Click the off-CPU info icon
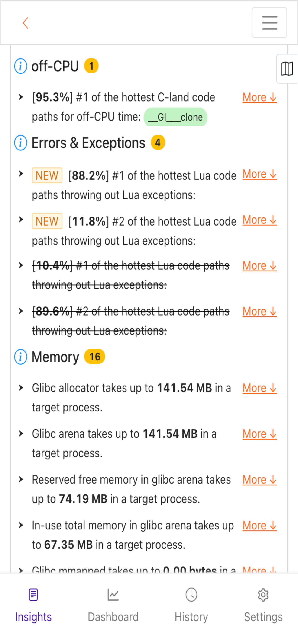The image size is (298, 644). pos(20,66)
